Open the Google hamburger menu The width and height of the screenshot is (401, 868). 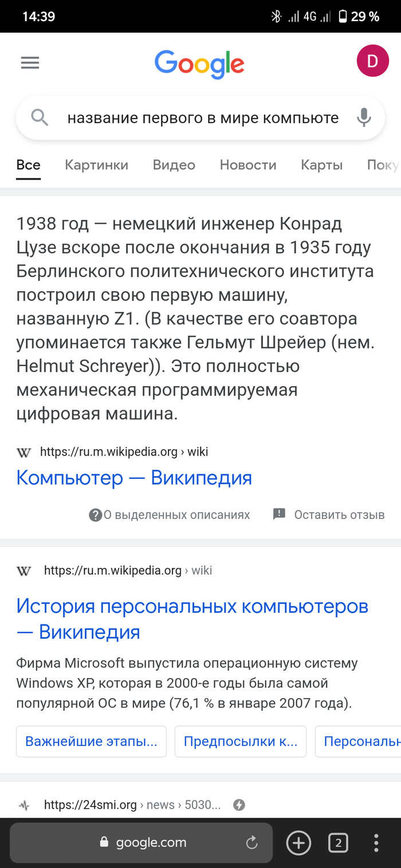point(30,62)
